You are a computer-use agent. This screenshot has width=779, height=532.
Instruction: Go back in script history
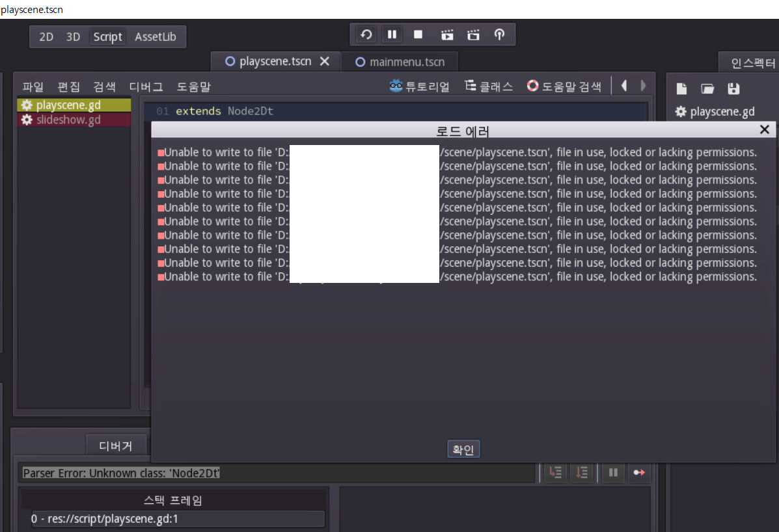click(624, 86)
